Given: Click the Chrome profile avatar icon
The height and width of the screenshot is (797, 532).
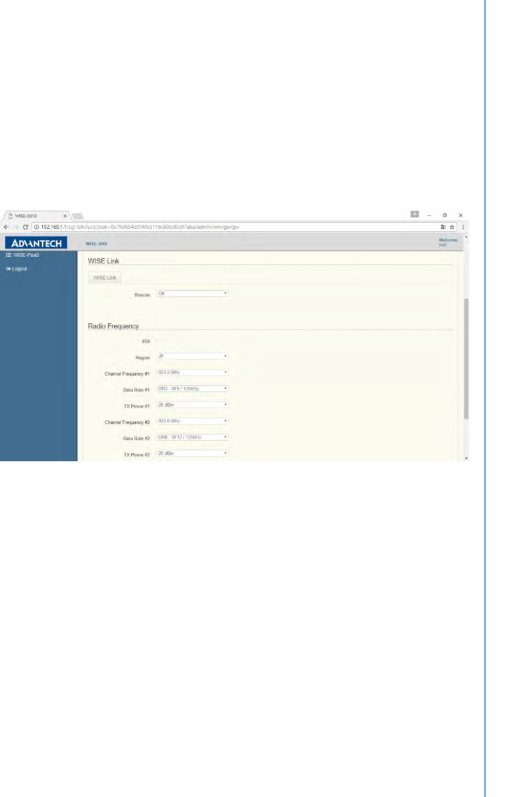Looking at the screenshot, I should [415, 214].
